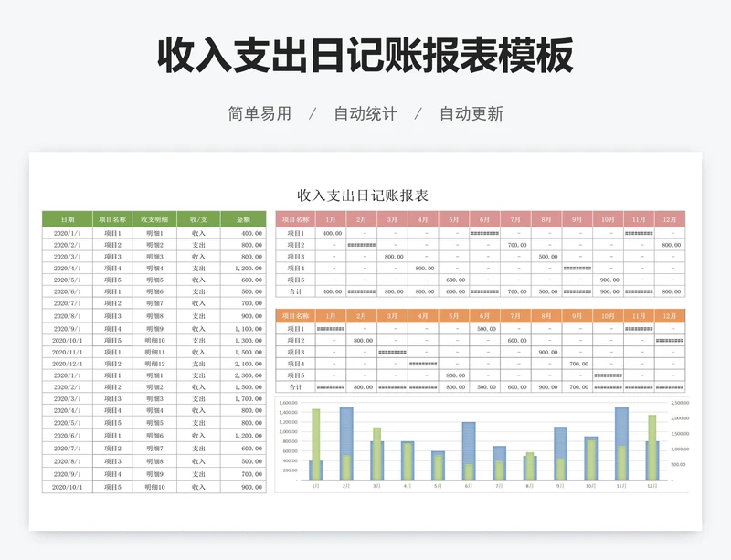Click the red table's 项目5 row label
Image resolution: width=731 pixels, height=560 pixels.
[x=295, y=280]
